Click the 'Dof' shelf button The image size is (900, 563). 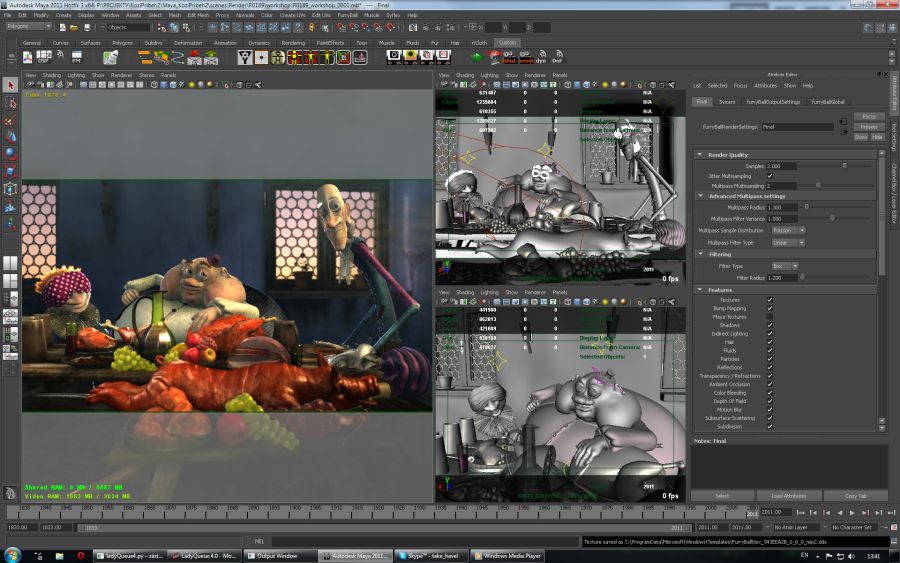[x=557, y=57]
